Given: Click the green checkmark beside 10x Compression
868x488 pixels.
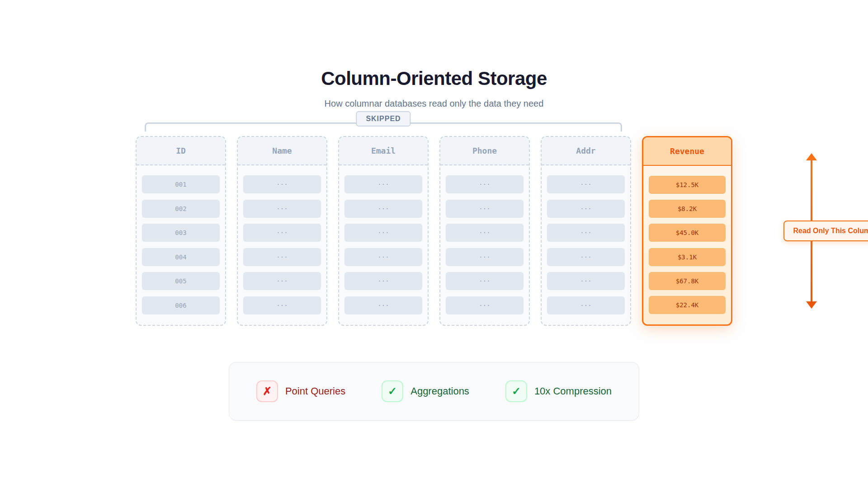Looking at the screenshot, I should (x=516, y=391).
